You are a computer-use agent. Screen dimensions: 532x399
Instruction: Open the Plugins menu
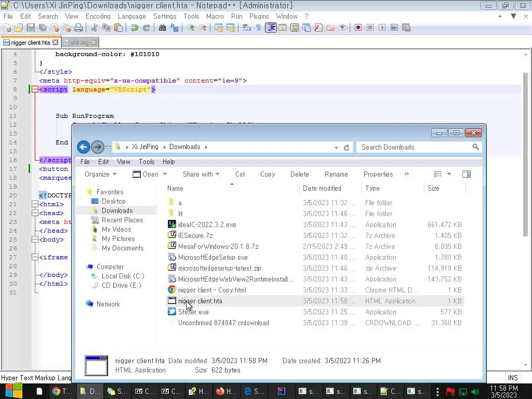(259, 16)
